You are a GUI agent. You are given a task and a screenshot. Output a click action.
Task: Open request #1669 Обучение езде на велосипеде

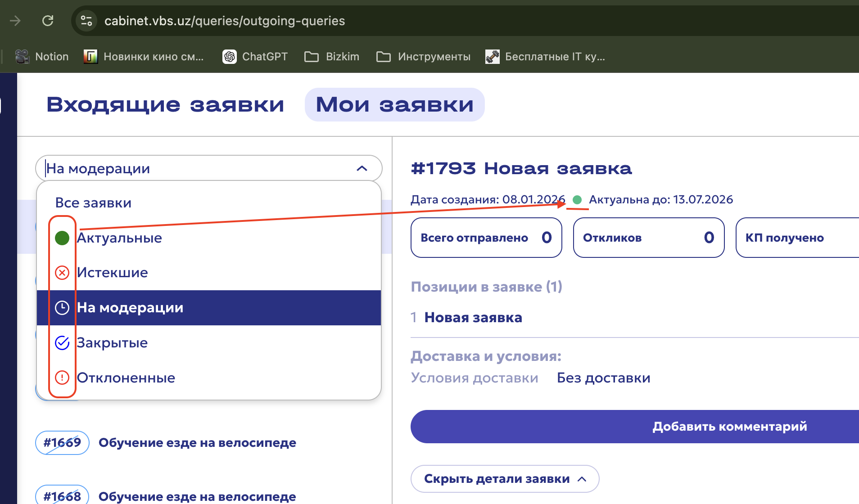(x=197, y=443)
